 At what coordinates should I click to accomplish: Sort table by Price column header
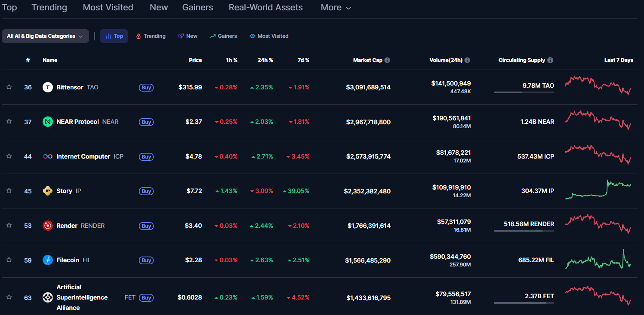click(x=195, y=60)
